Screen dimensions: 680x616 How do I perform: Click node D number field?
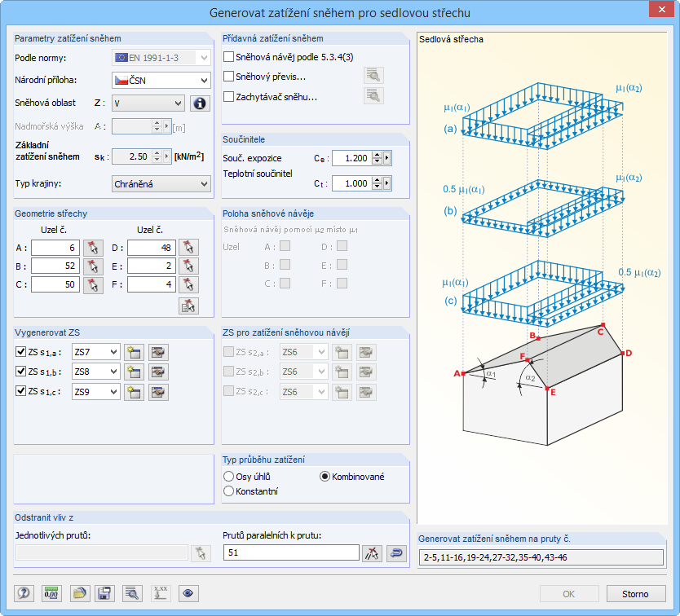pos(152,248)
